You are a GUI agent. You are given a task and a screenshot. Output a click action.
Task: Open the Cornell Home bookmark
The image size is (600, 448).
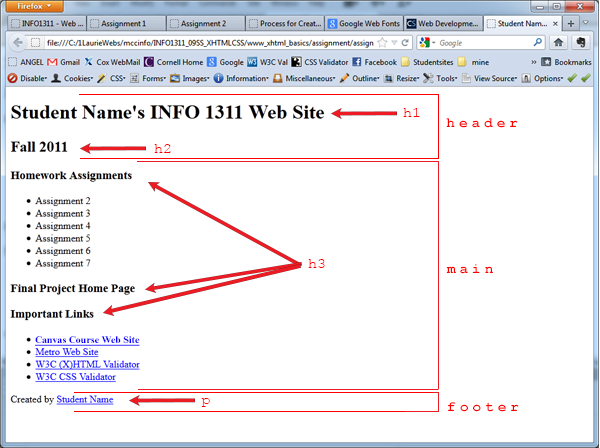[173, 62]
